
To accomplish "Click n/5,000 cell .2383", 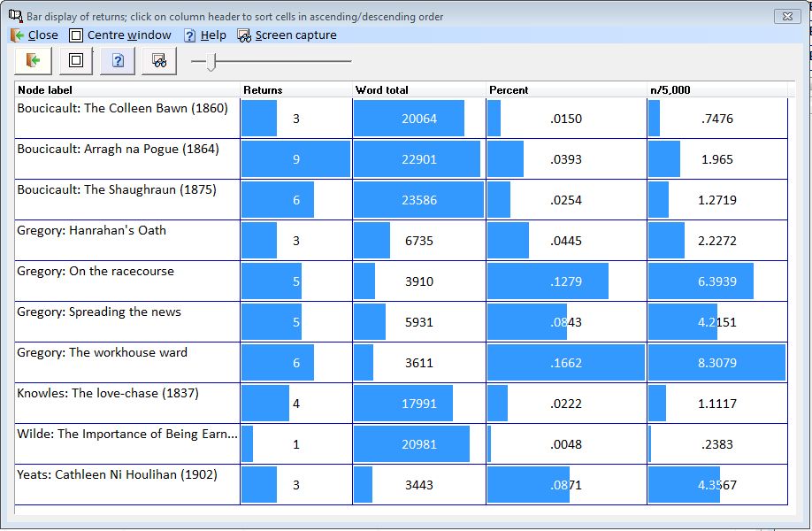I will click(717, 444).
